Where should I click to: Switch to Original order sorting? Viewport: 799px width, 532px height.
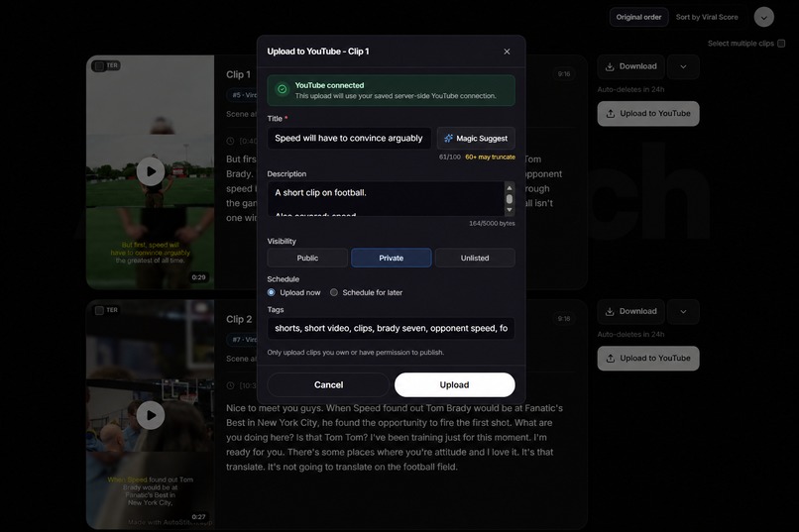(638, 17)
